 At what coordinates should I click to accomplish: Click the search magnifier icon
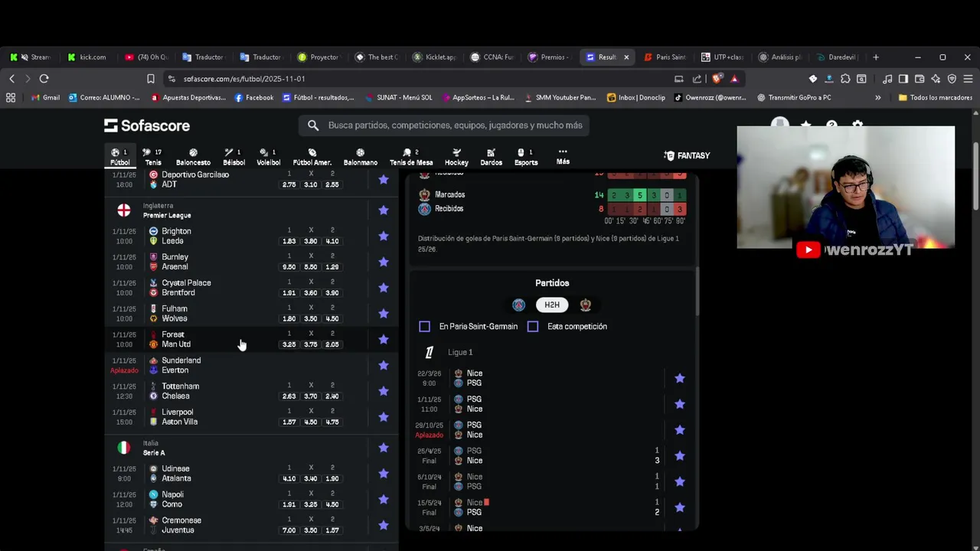point(313,126)
